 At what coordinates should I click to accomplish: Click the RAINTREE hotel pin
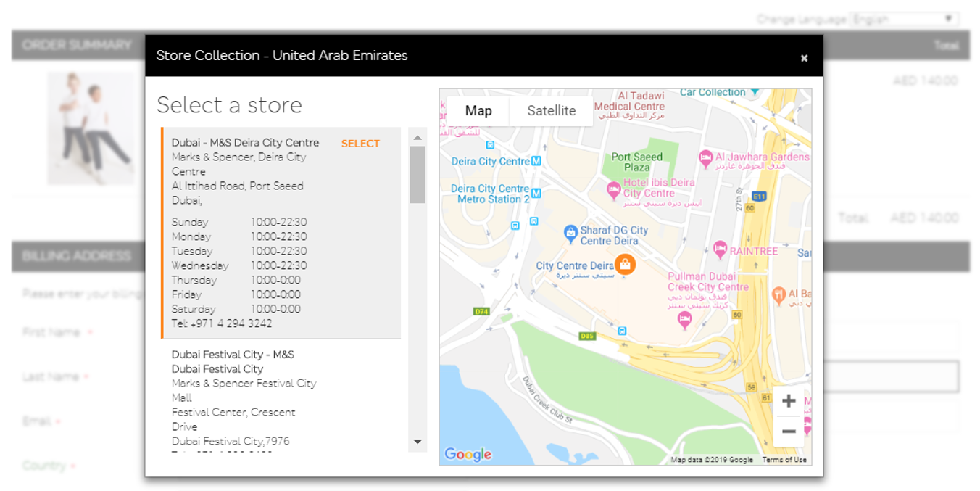720,250
